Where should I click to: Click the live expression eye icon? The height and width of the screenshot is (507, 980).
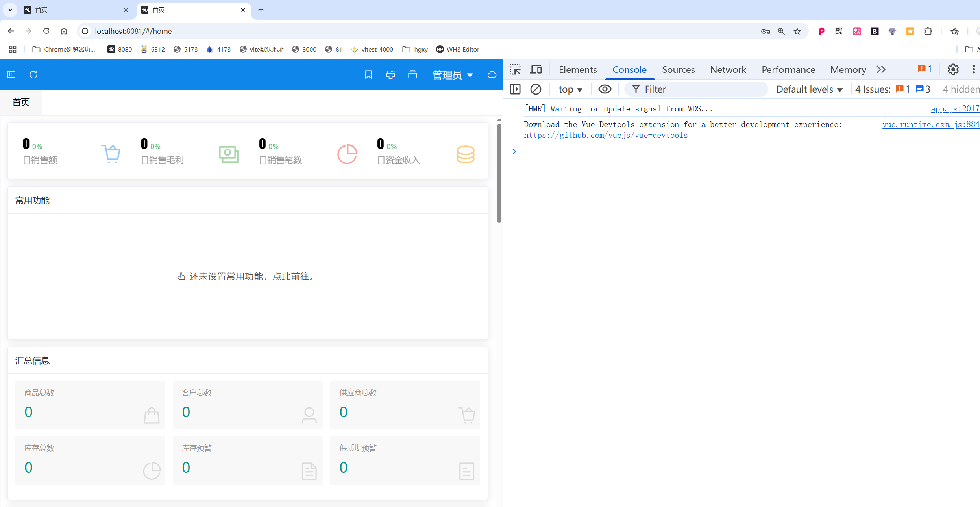(605, 89)
